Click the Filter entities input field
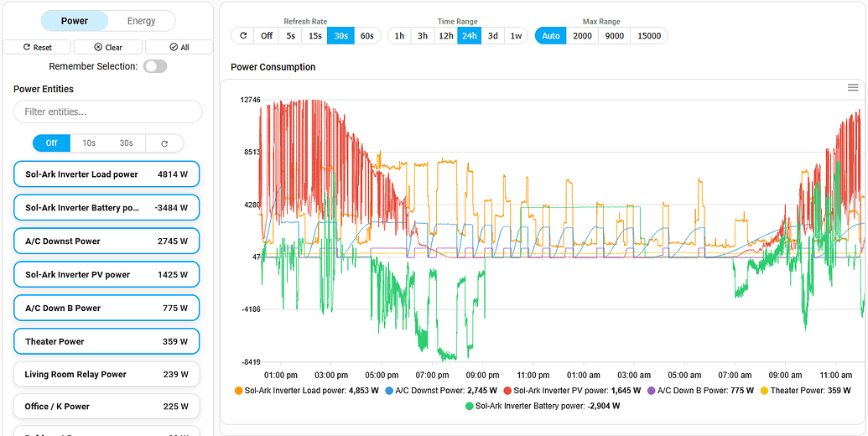 (x=108, y=112)
